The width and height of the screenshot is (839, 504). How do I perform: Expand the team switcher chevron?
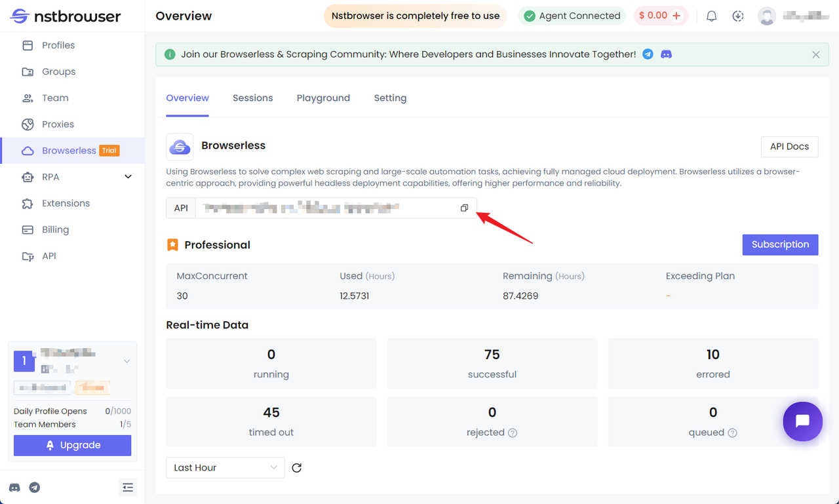(x=127, y=361)
